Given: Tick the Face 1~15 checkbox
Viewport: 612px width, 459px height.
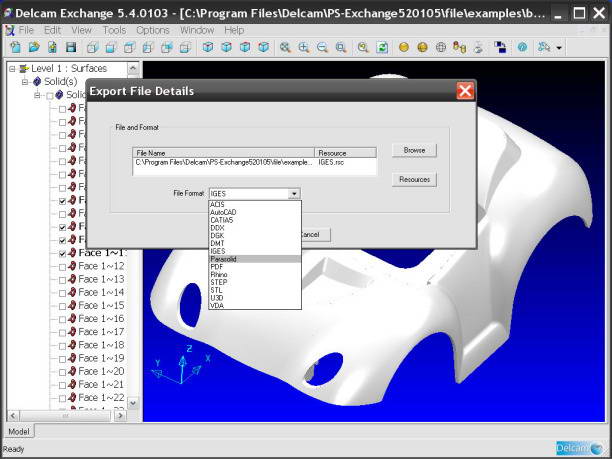Looking at the screenshot, I should coord(62,306).
